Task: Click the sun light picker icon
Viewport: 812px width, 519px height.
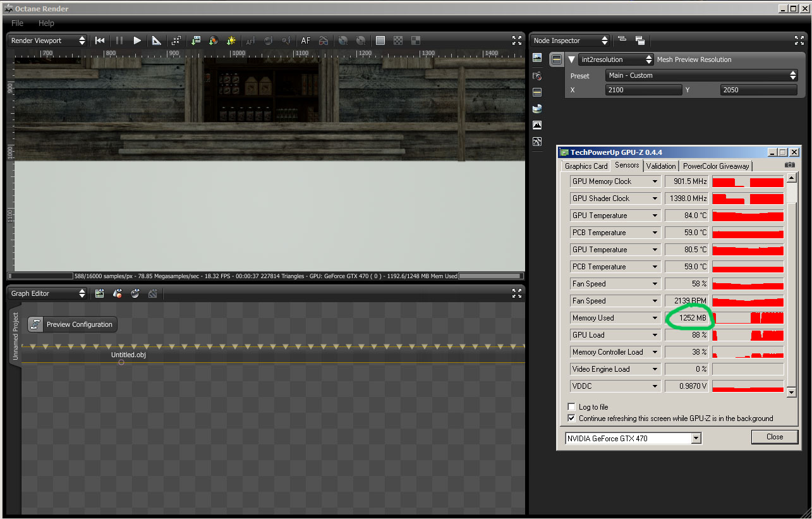Action: [231, 40]
